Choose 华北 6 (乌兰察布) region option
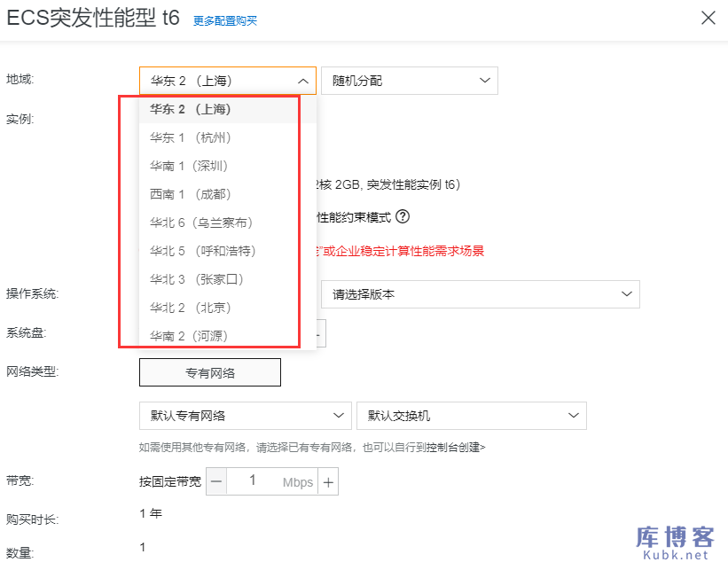The height and width of the screenshot is (570, 728). (228, 223)
